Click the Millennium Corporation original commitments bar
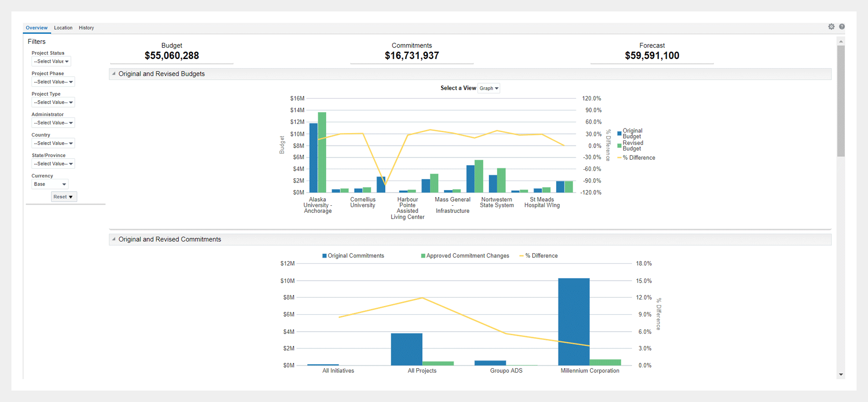This screenshot has width=868, height=402. 574,321
